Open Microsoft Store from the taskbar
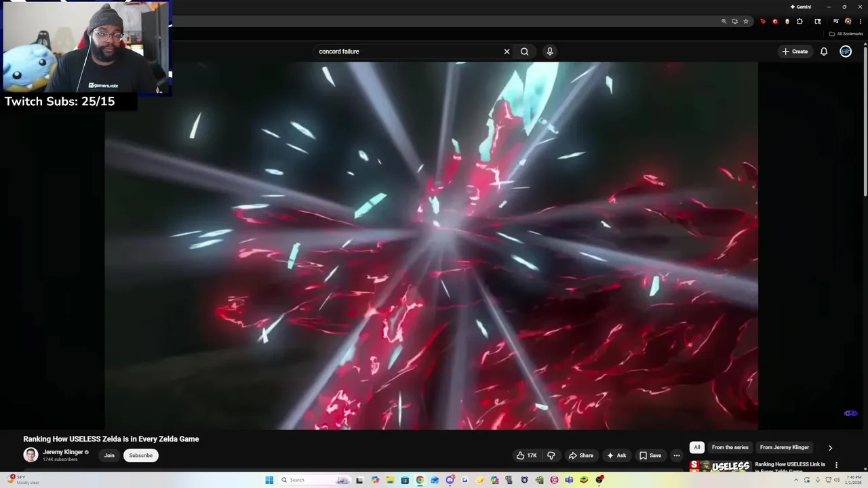The width and height of the screenshot is (868, 488). (x=405, y=480)
